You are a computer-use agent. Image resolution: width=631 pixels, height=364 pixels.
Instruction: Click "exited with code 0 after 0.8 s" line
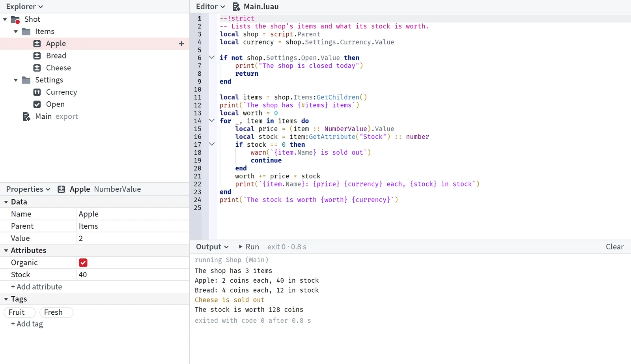[x=253, y=321]
